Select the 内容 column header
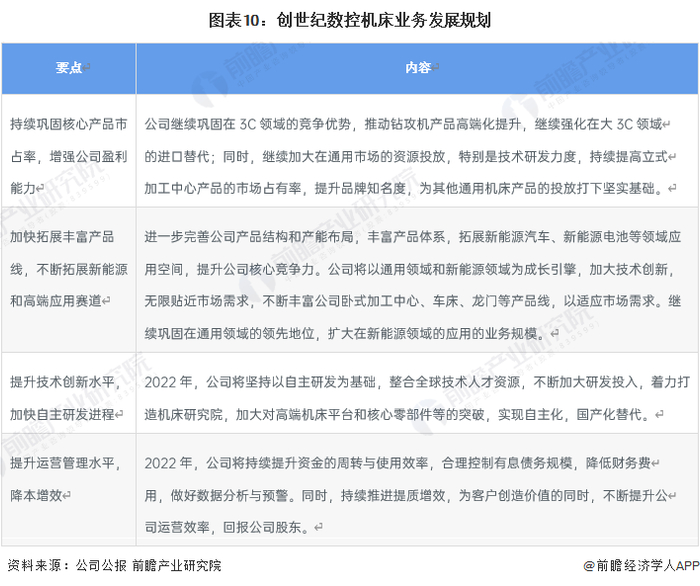This screenshot has height=586, width=700. (417, 68)
